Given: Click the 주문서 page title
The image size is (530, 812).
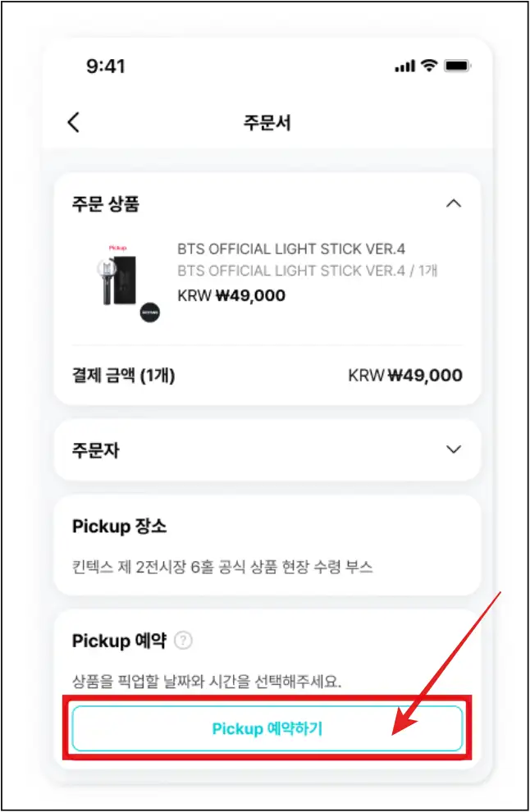Looking at the screenshot, I should [267, 123].
